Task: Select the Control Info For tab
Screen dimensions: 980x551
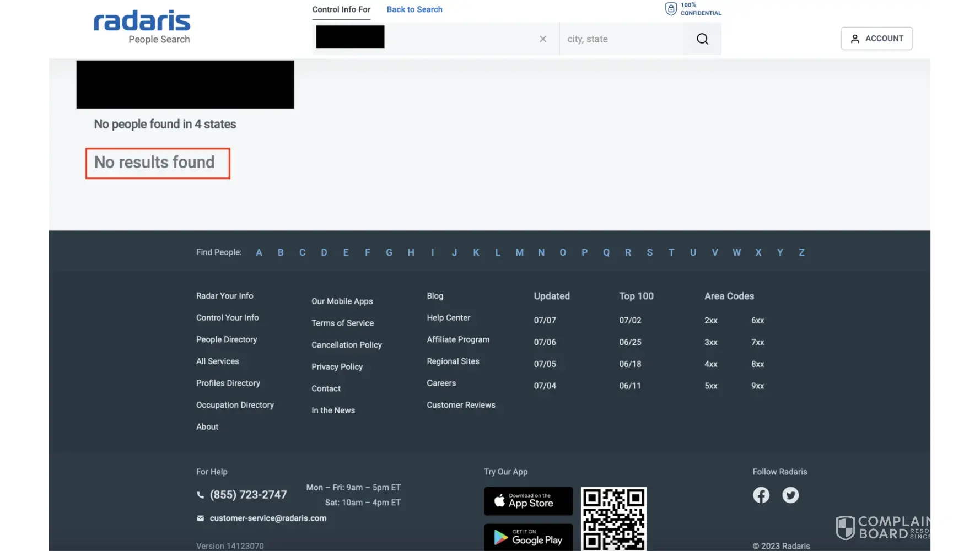Action: pos(341,9)
